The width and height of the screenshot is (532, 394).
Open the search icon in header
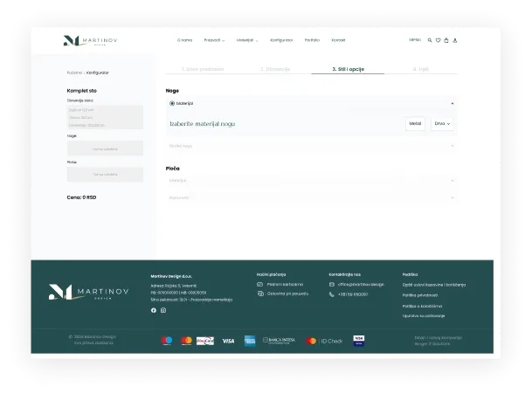click(430, 40)
